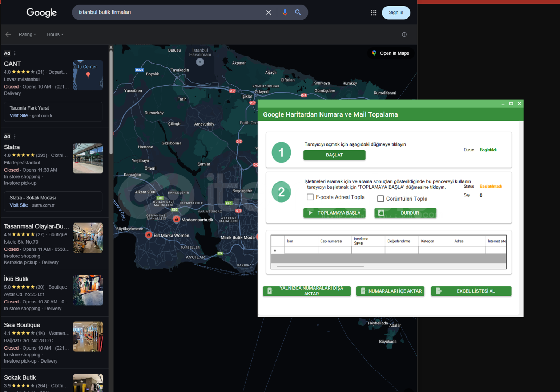Visit Site link for gant.com.tr
The image size is (560, 392).
pos(19,115)
